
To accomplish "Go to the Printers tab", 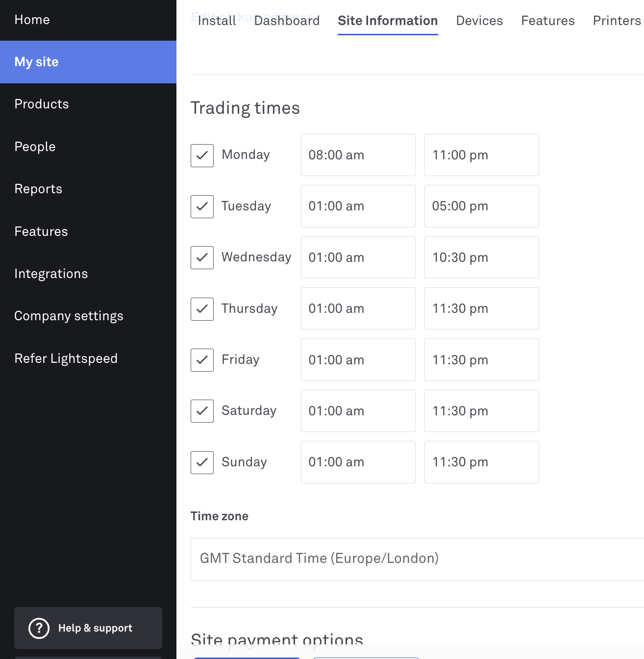I will coord(617,21).
